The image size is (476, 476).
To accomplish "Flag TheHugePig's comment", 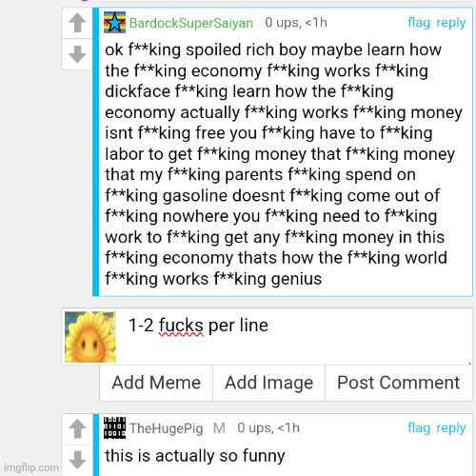I will 419,427.
